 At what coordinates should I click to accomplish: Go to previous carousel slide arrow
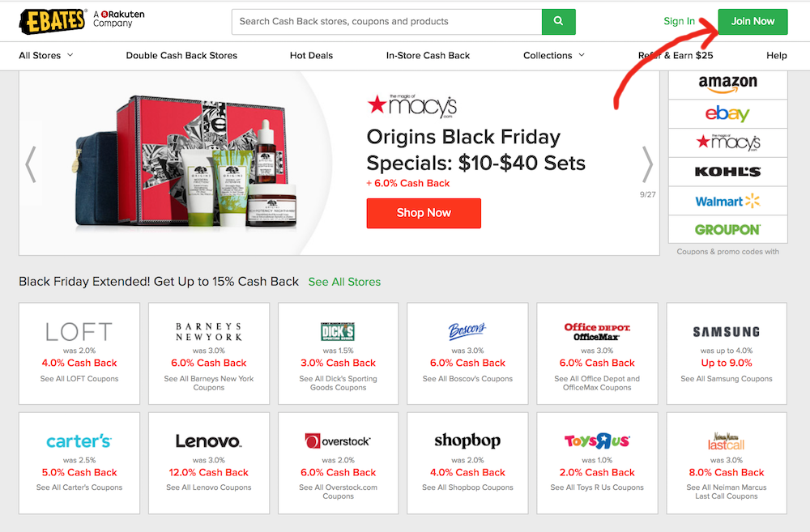pos(31,164)
